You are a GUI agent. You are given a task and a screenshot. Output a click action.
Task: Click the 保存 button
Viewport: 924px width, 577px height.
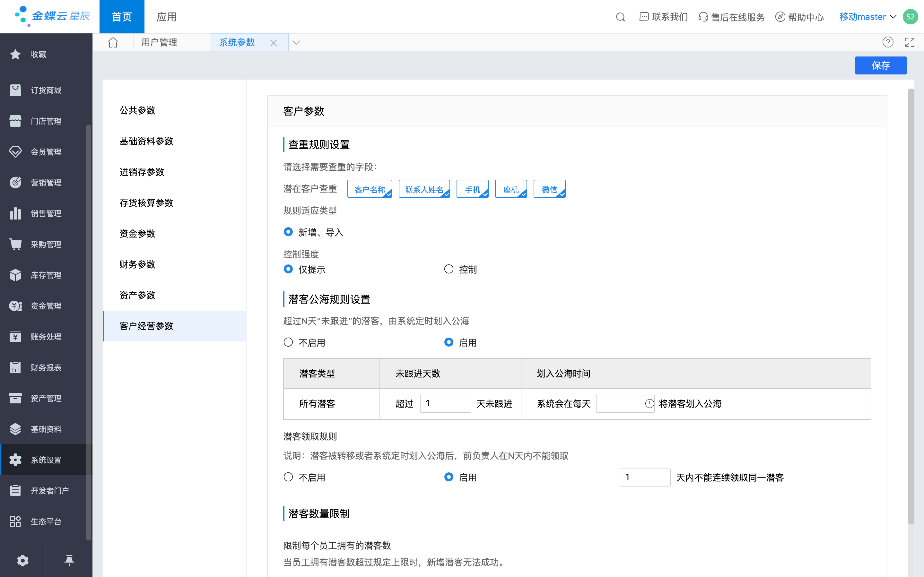880,65
